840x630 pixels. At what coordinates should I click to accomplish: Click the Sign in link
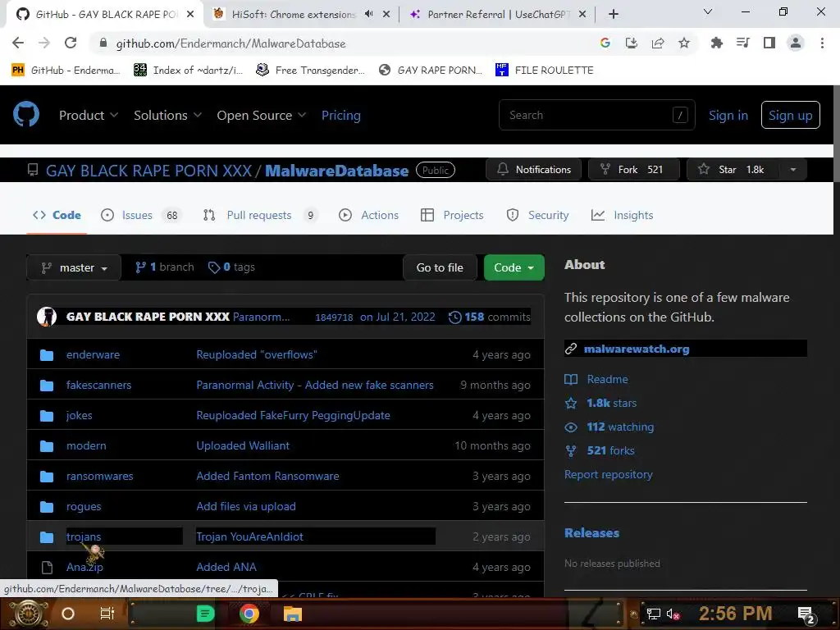pos(728,115)
